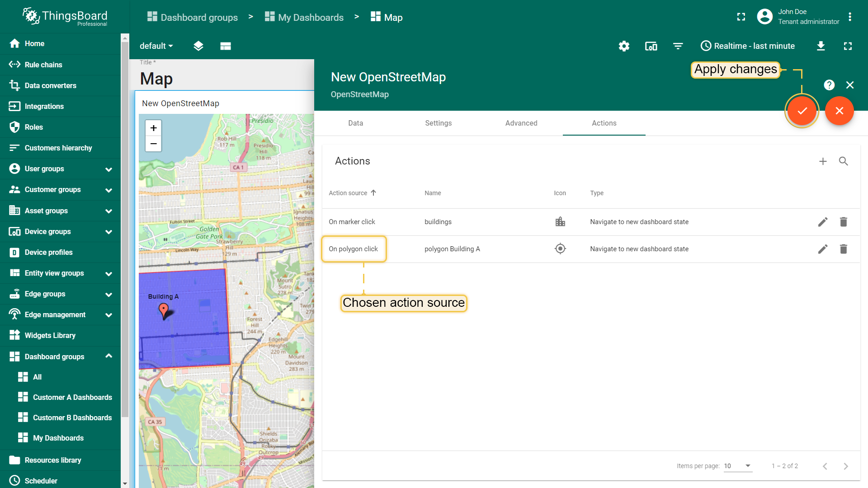Edit the polygon Building A action
Viewport: 868px width, 488px height.
tap(823, 249)
